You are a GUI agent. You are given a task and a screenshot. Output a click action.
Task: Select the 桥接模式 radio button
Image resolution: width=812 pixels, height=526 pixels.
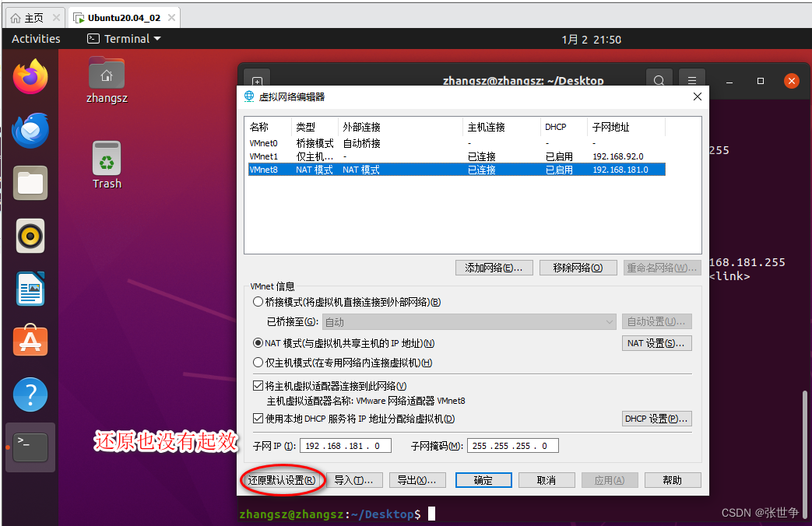[258, 301]
